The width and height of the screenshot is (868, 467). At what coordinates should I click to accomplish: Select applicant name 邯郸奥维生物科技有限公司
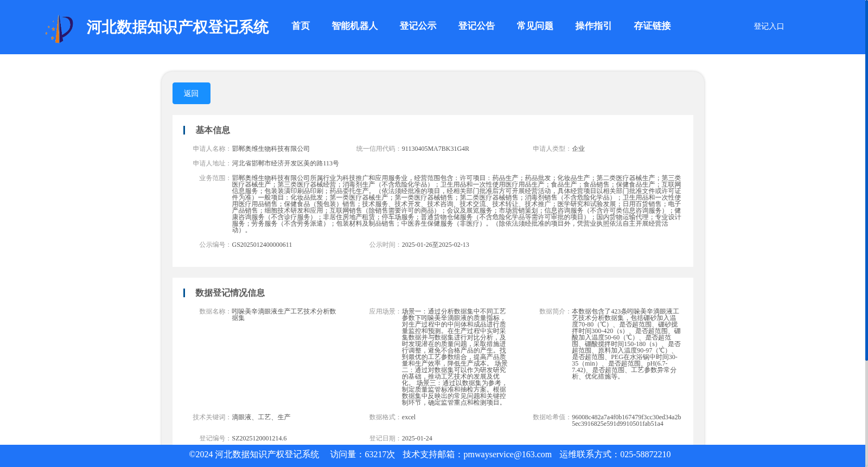coord(271,149)
